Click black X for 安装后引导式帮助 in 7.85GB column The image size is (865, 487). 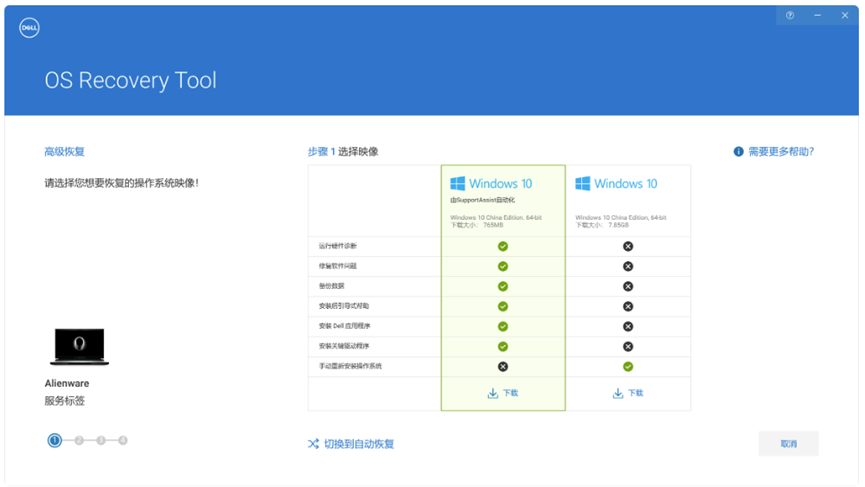coord(628,307)
